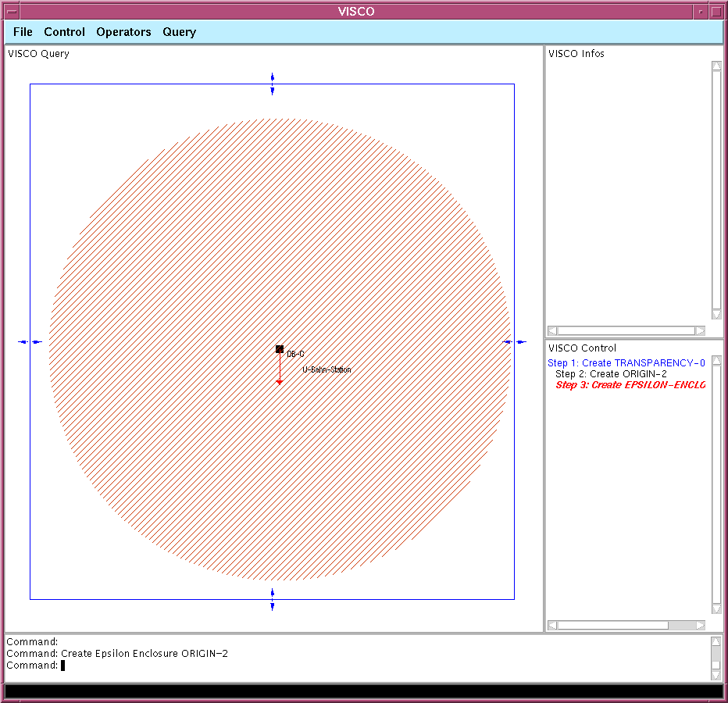Minimize the VISCO window
Screen dimensions: 728x703
[x=701, y=12]
